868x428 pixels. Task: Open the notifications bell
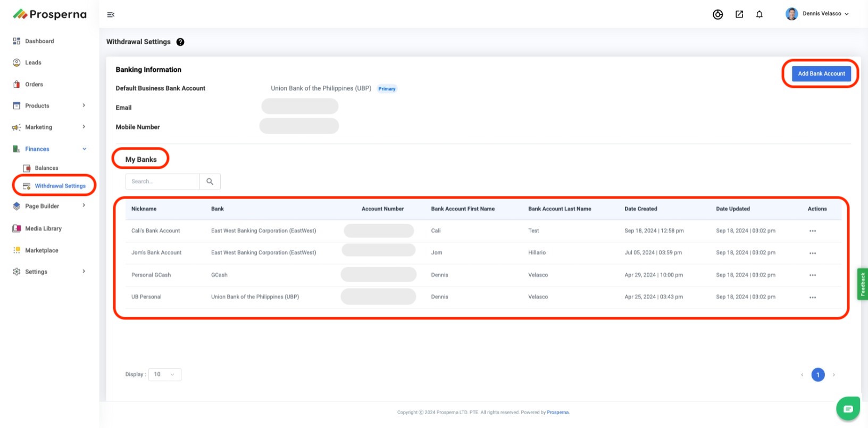(x=759, y=14)
